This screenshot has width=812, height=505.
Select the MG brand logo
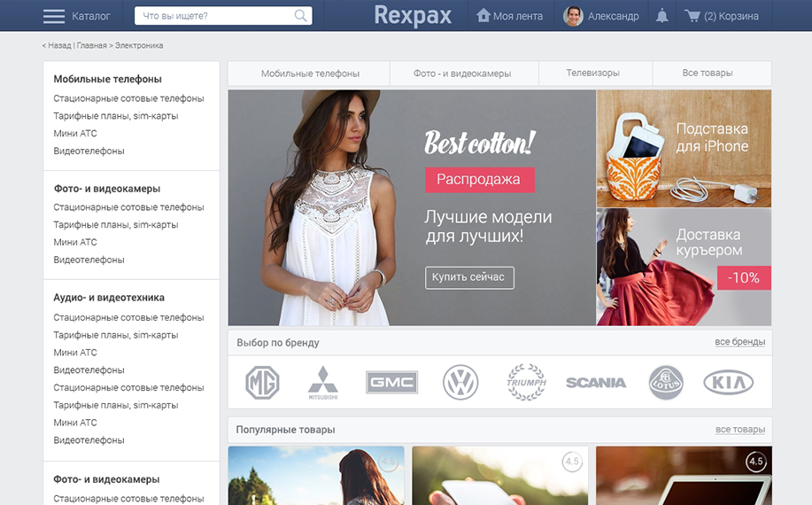(x=262, y=383)
